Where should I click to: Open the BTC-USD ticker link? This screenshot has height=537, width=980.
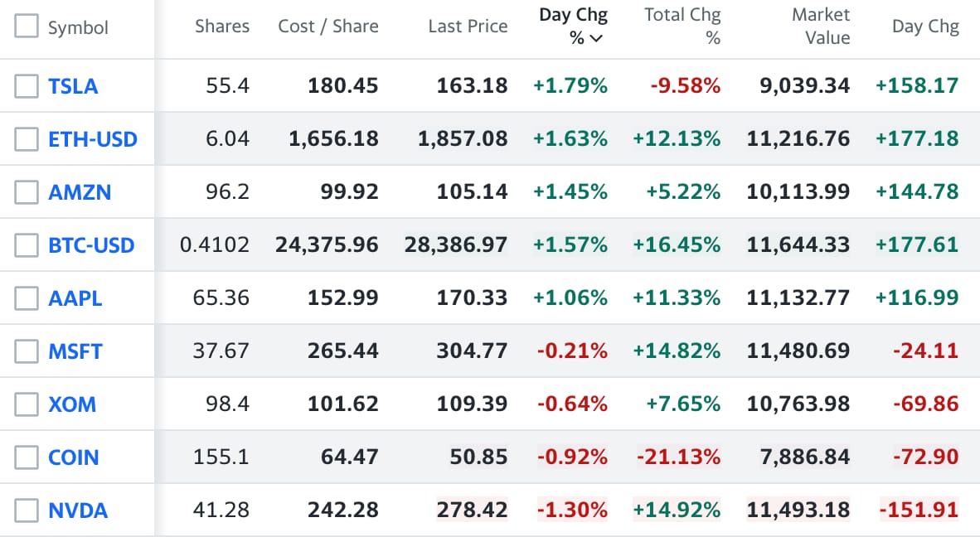91,245
